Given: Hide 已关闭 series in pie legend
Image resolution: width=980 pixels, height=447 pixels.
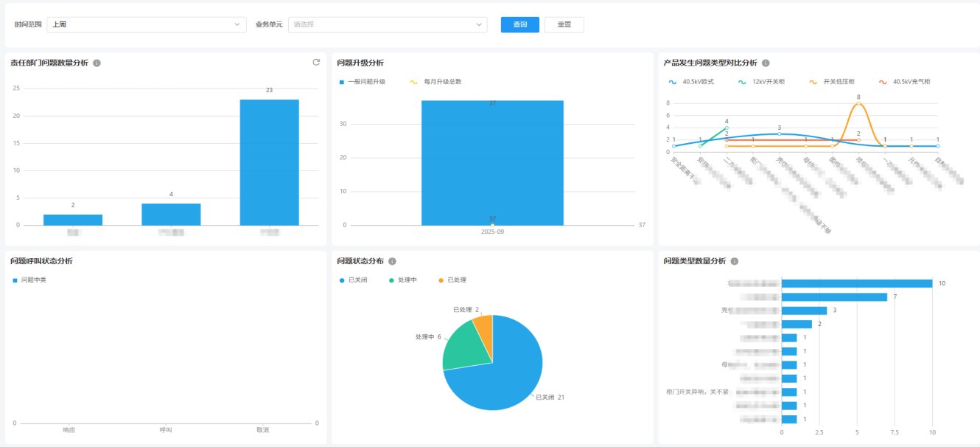Looking at the screenshot, I should pos(354,280).
